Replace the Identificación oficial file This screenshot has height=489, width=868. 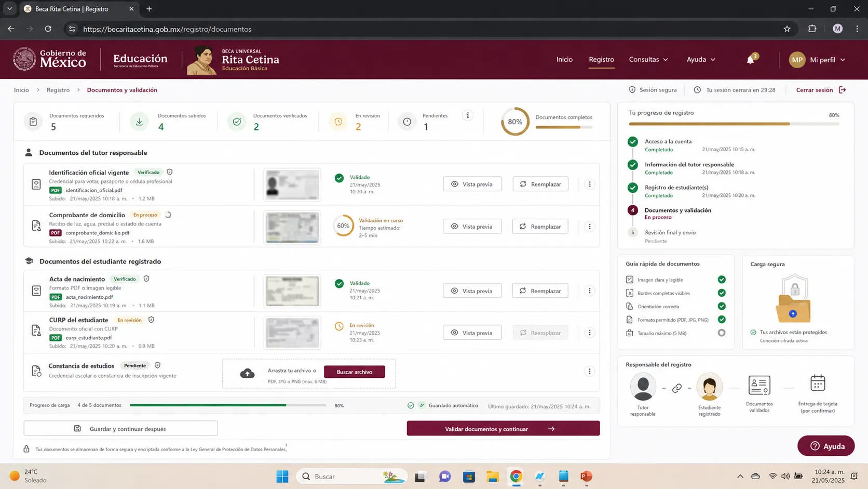[540, 184]
